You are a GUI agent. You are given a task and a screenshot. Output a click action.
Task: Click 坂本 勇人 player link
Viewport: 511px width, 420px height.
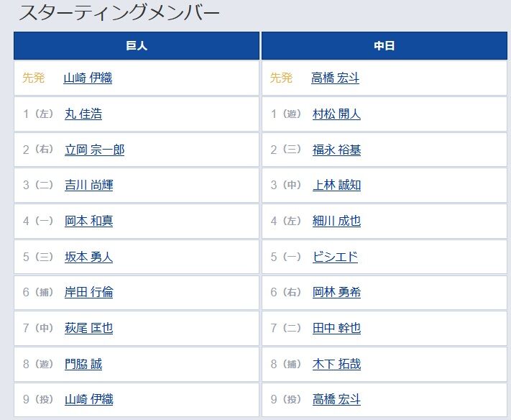point(88,257)
